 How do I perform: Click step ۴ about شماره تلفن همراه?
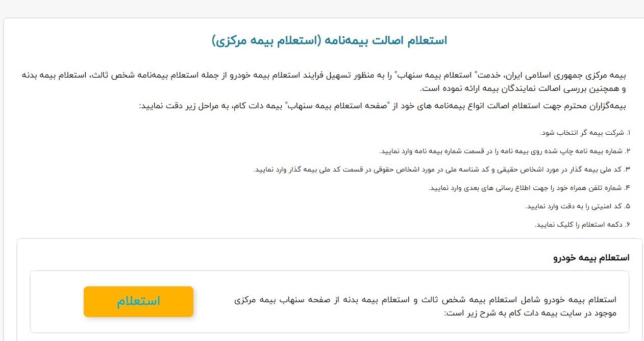(x=530, y=188)
